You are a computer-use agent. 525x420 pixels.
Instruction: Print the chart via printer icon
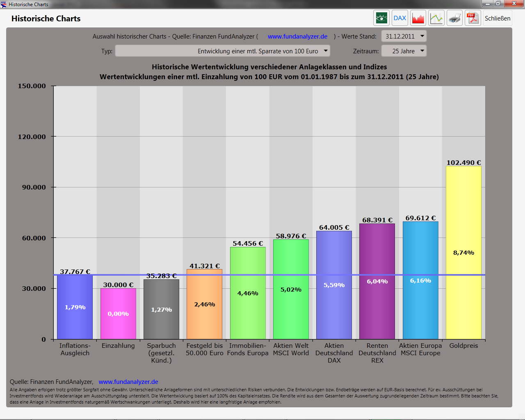pyautogui.click(x=454, y=18)
